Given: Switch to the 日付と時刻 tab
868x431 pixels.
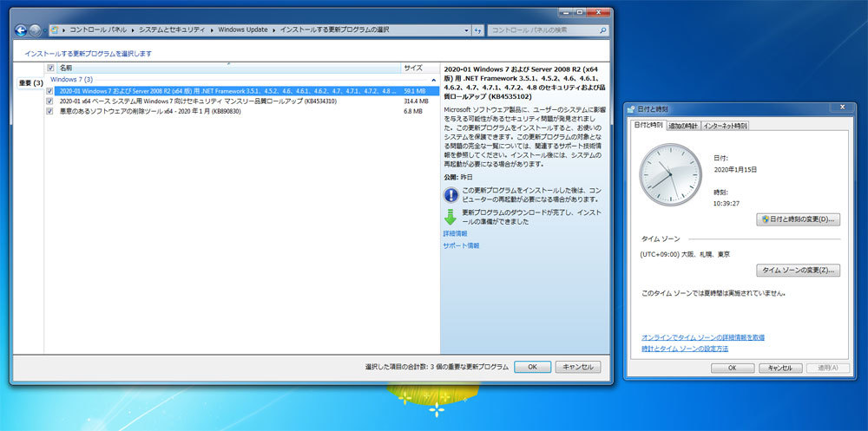Looking at the screenshot, I should coord(648,125).
